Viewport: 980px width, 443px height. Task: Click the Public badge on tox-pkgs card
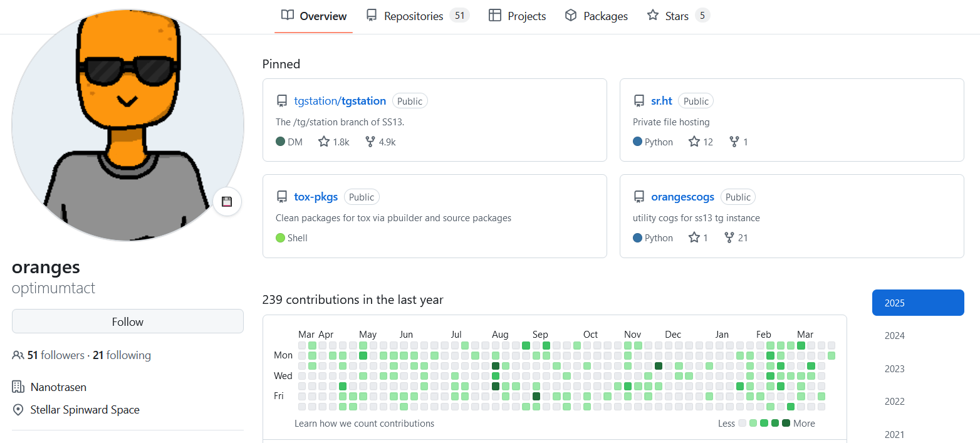362,197
